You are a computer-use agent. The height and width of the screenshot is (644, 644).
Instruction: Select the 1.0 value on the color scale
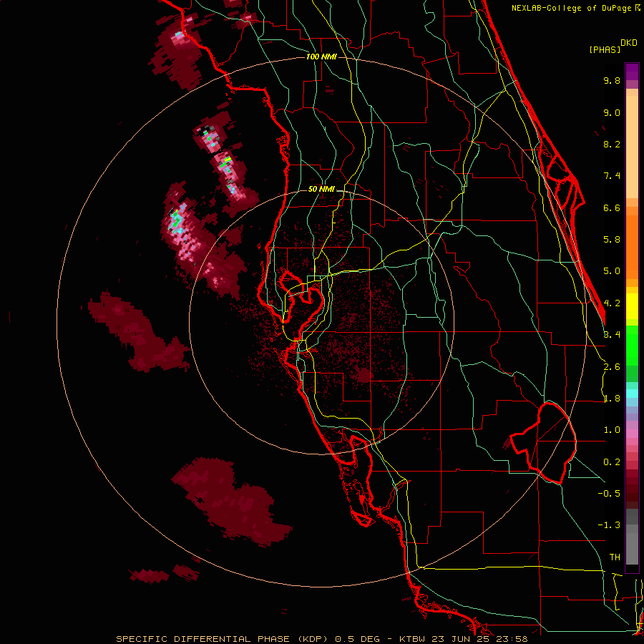point(612,430)
